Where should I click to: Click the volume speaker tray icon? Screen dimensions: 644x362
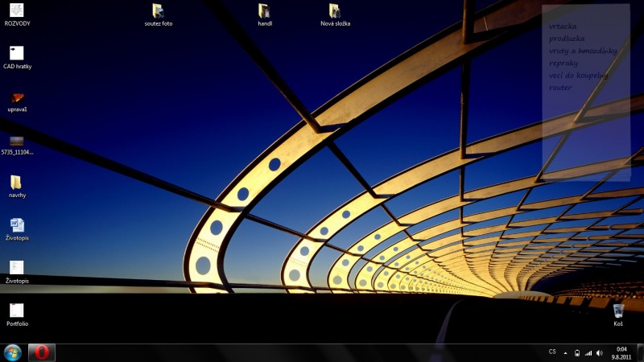point(599,352)
